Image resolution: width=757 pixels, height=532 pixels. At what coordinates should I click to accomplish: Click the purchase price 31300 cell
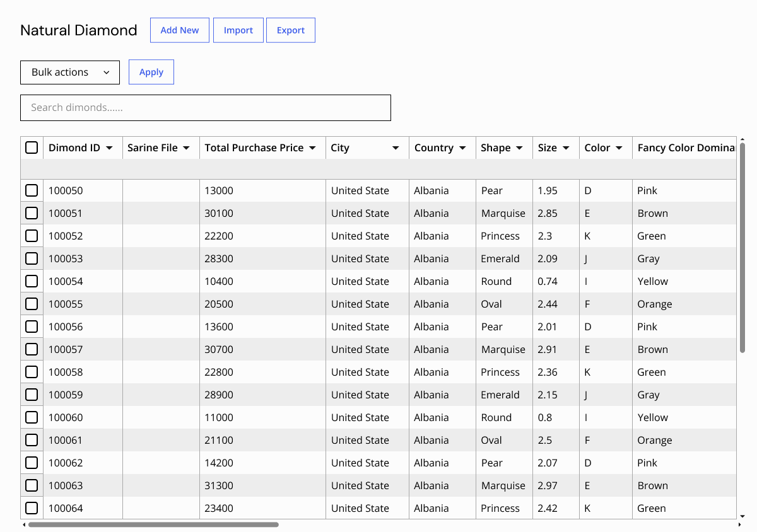point(262,485)
